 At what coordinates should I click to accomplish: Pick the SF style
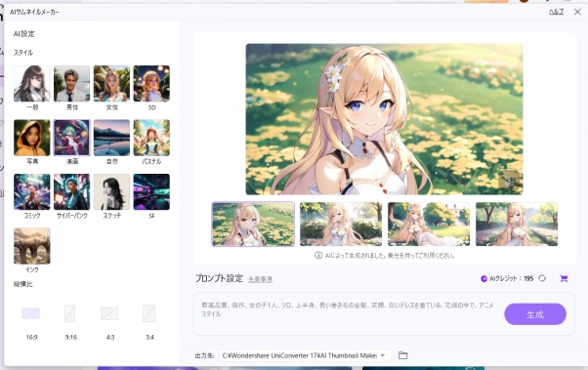click(x=151, y=191)
